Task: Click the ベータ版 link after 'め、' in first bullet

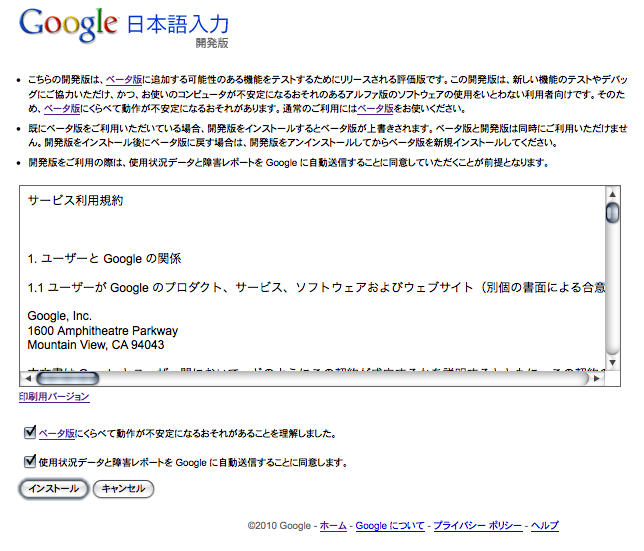Action: (x=62, y=108)
